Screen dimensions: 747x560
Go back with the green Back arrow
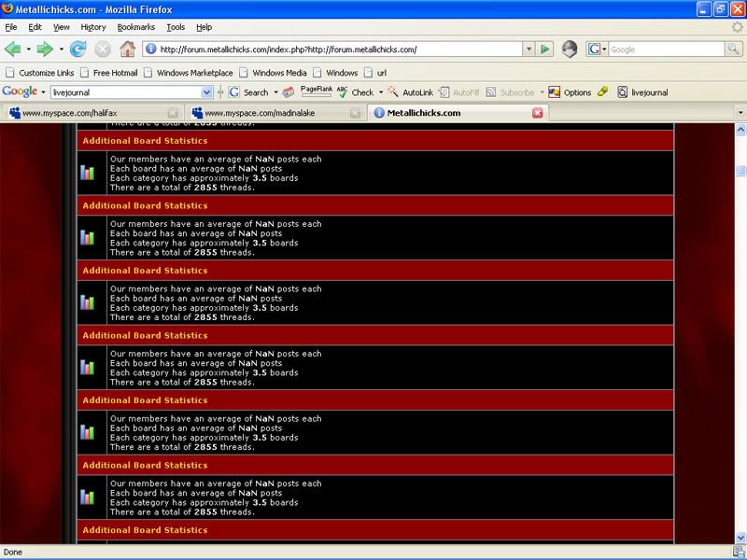pyautogui.click(x=12, y=49)
